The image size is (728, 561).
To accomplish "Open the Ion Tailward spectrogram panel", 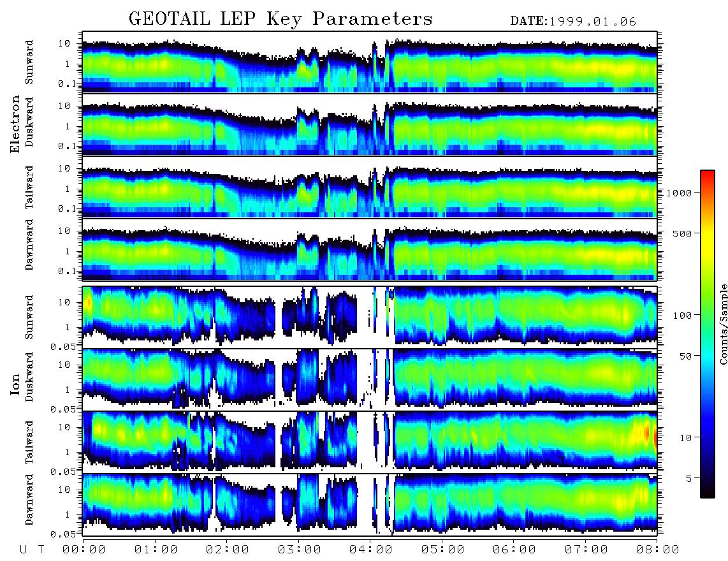I will click(370, 442).
